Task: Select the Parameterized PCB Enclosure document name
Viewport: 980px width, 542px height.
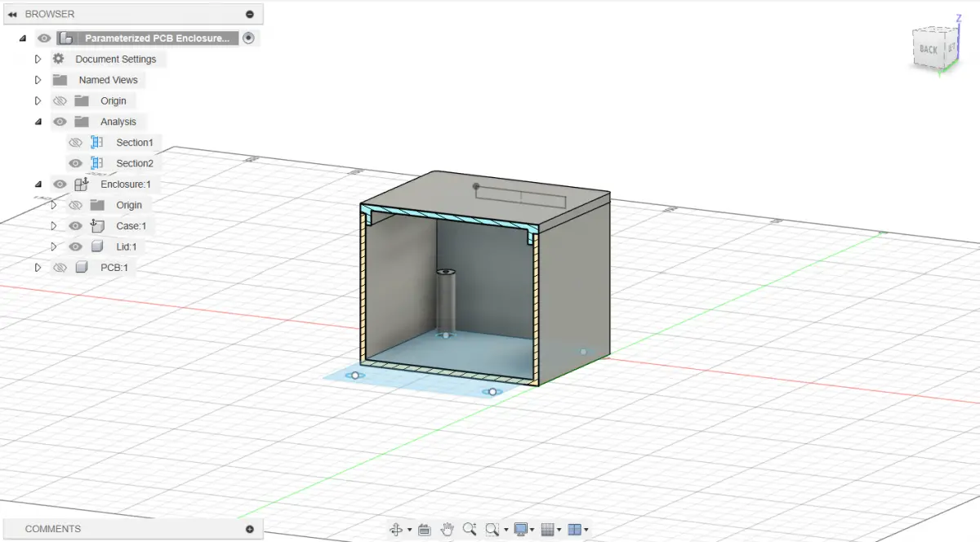Action: pos(158,38)
